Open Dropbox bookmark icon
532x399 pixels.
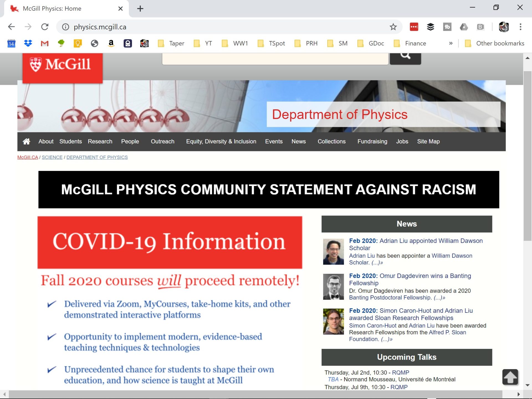click(x=28, y=43)
